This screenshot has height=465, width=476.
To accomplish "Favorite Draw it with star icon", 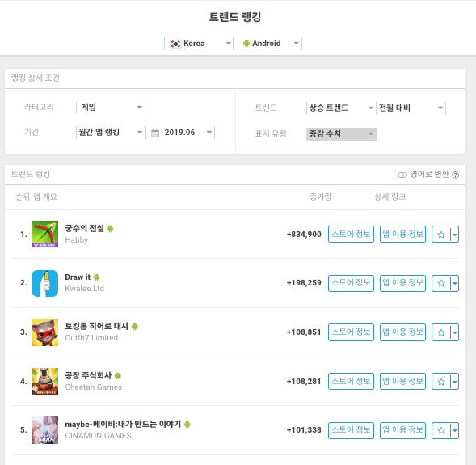I will coord(441,283).
